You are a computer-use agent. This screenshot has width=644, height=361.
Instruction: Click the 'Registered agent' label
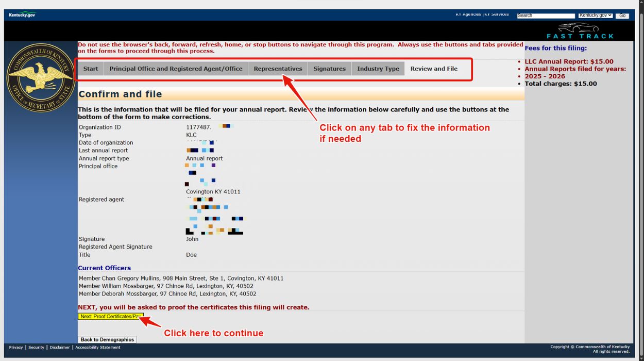[x=101, y=199]
